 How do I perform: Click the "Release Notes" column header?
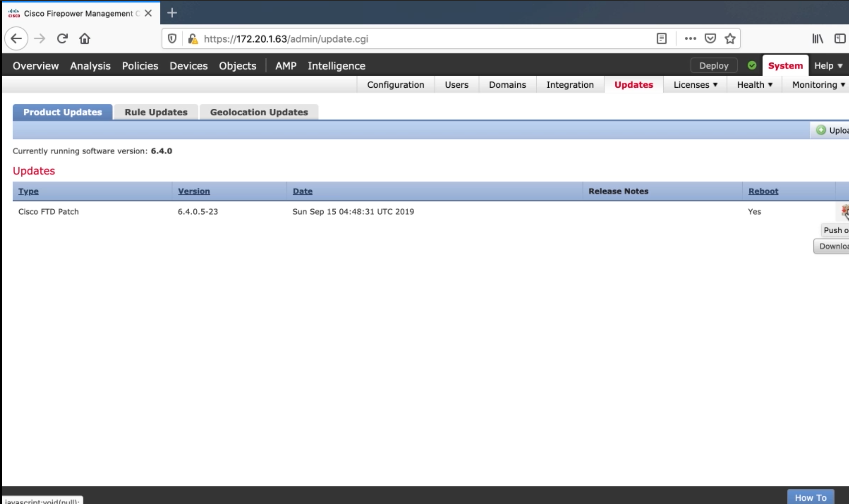pyautogui.click(x=619, y=191)
